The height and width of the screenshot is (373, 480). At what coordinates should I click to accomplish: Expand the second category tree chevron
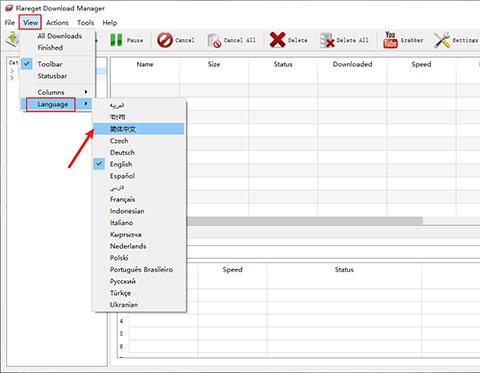(12, 78)
